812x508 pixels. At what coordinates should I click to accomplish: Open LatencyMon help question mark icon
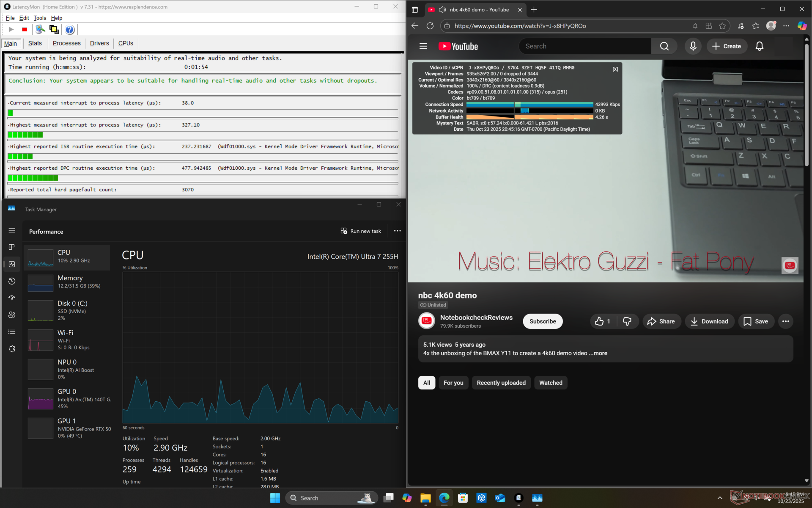click(x=70, y=30)
